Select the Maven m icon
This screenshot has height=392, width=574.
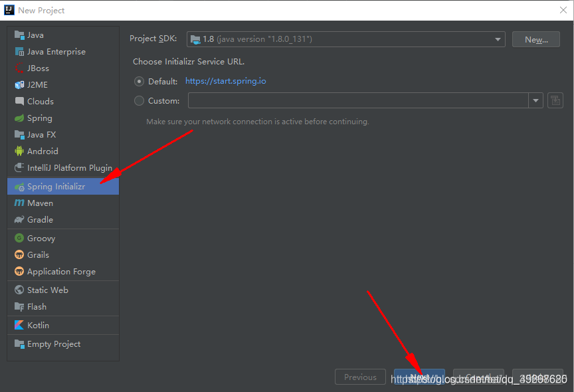(19, 203)
